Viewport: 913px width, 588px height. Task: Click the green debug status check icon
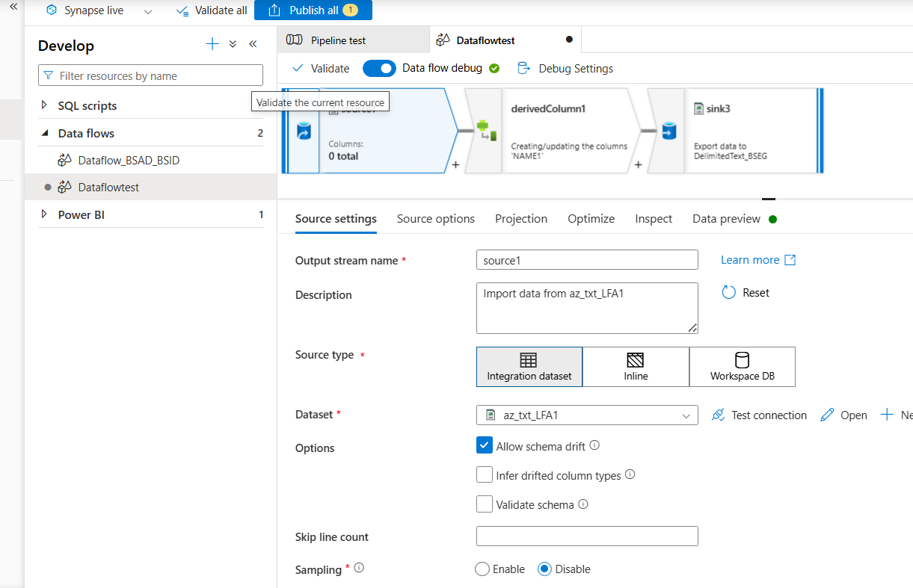click(494, 68)
